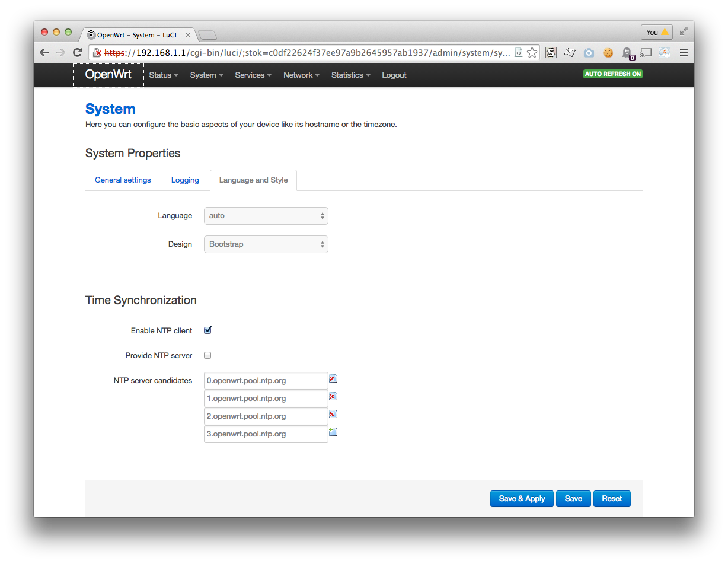Click the browser address bar URL

point(307,53)
